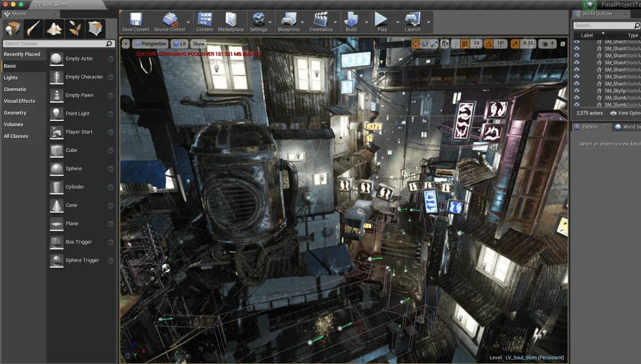Expand the Build options dropdown arrow
Image resolution: width=641 pixels, height=364 pixels.
366,22
